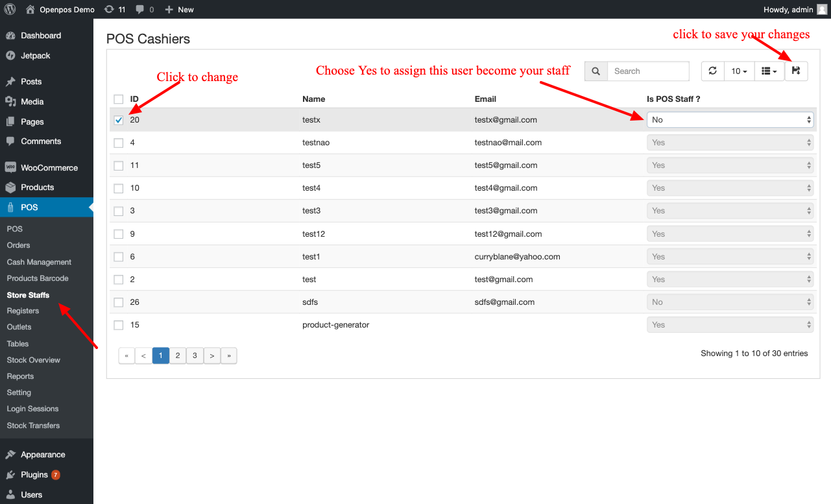This screenshot has width=831, height=504.
Task: Tick the checkbox for row testnao
Action: click(119, 143)
